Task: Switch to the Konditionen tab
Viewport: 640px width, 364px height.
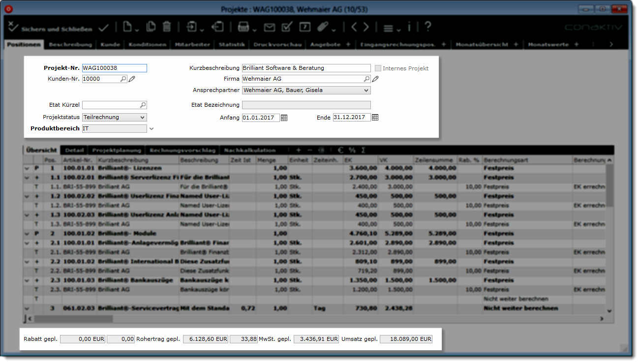Action: click(x=147, y=44)
